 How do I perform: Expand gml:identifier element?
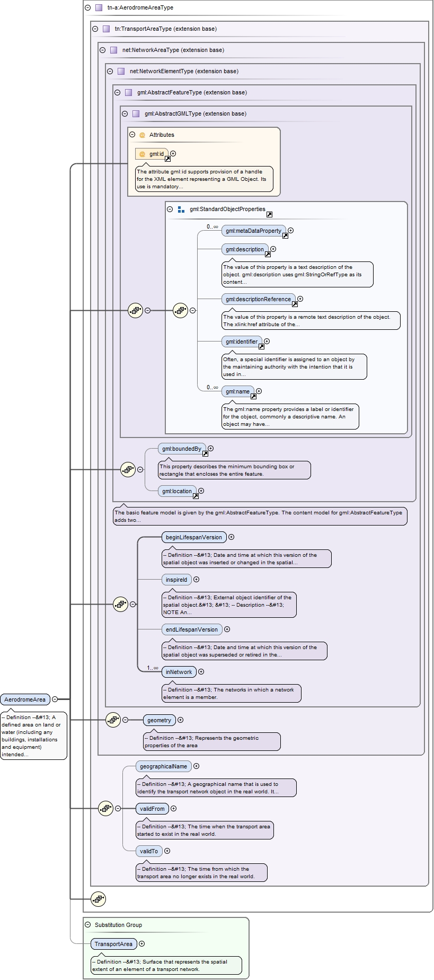click(x=267, y=342)
